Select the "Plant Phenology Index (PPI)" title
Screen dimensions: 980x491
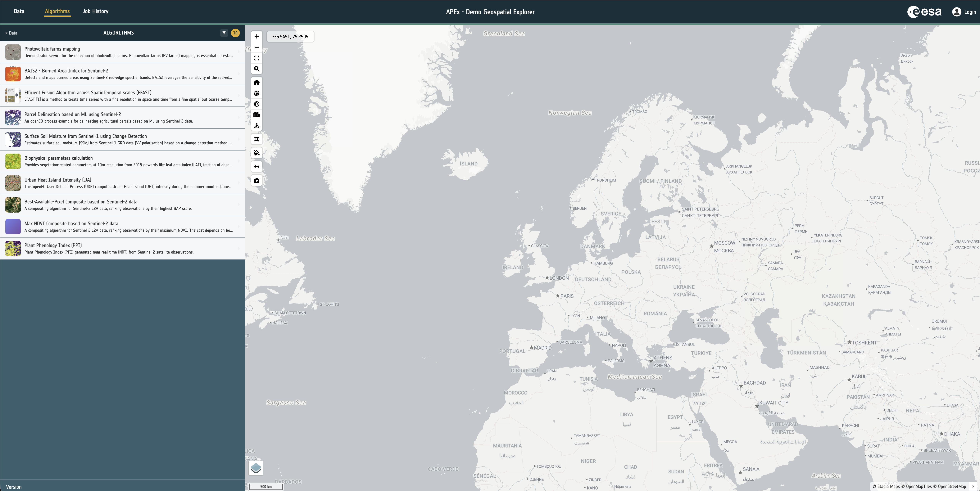pos(53,245)
